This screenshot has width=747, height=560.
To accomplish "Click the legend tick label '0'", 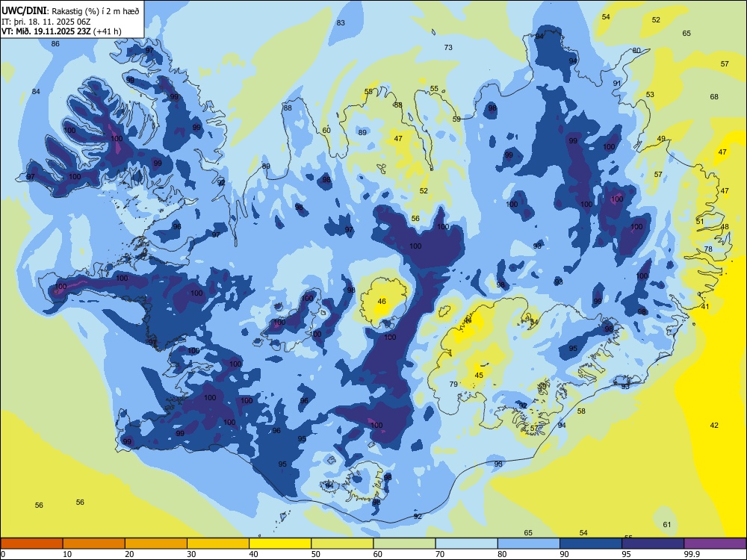I will pos(3,554).
